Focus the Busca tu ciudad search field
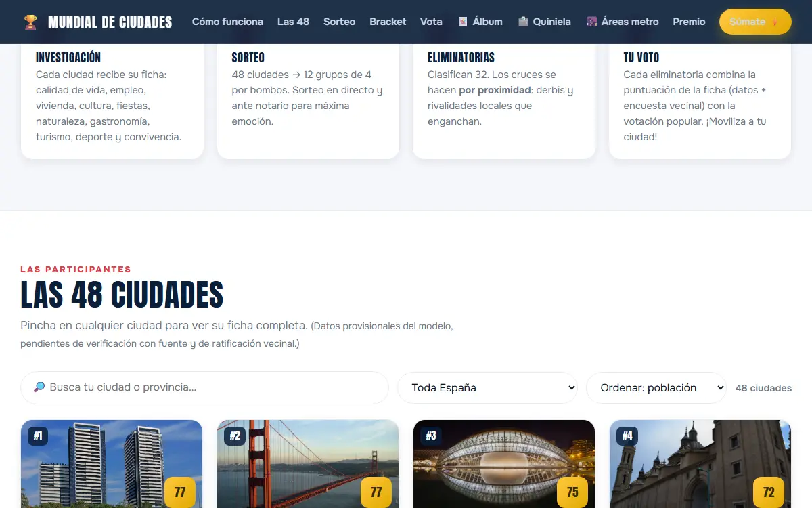 (204, 387)
